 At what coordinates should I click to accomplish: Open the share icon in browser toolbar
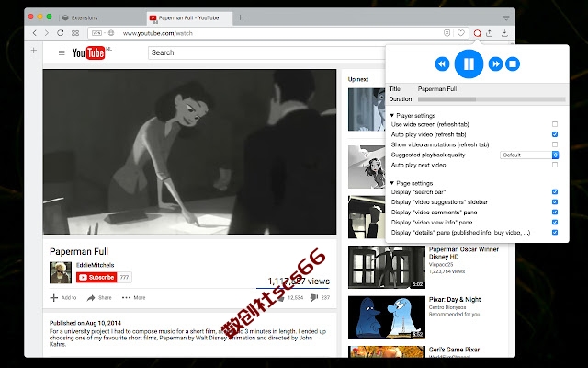tap(490, 33)
